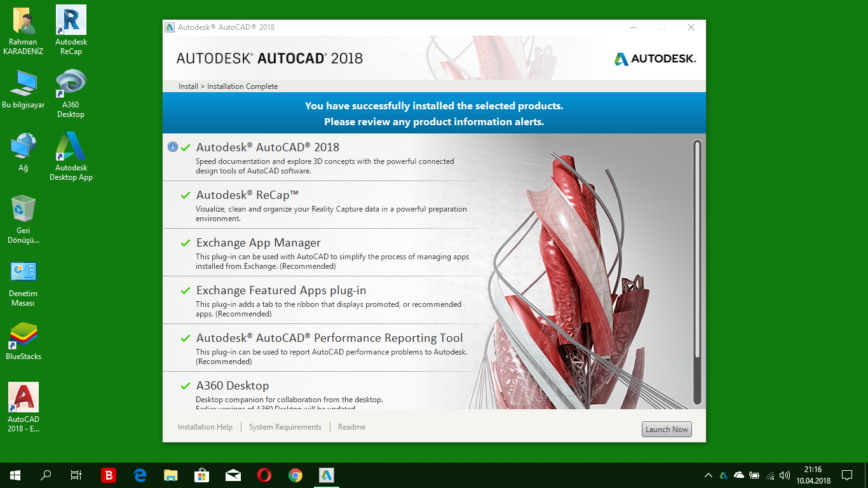Image resolution: width=868 pixels, height=488 pixels.
Task: Open the Windows Start menu
Action: point(15,475)
